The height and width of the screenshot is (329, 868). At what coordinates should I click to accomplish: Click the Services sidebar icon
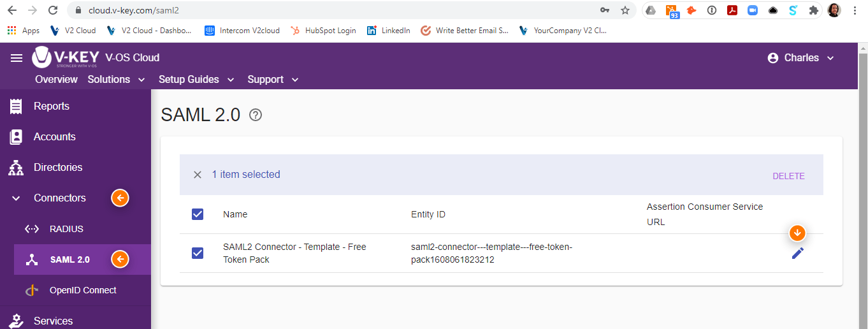coord(16,321)
